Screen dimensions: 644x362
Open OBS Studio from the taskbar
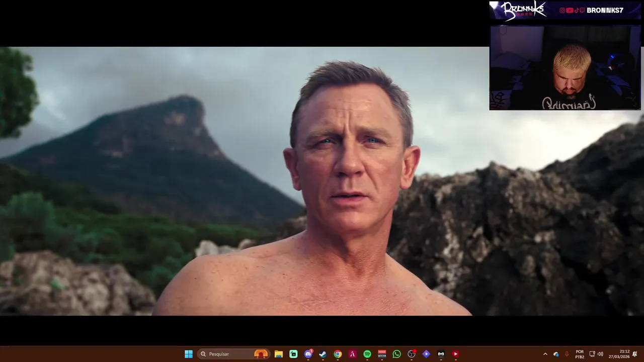(412, 354)
